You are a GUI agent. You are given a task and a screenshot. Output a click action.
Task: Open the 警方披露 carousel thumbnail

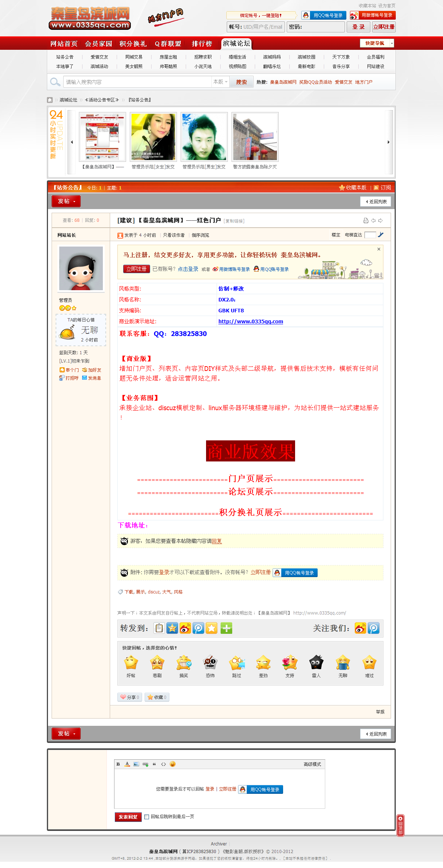point(255,137)
